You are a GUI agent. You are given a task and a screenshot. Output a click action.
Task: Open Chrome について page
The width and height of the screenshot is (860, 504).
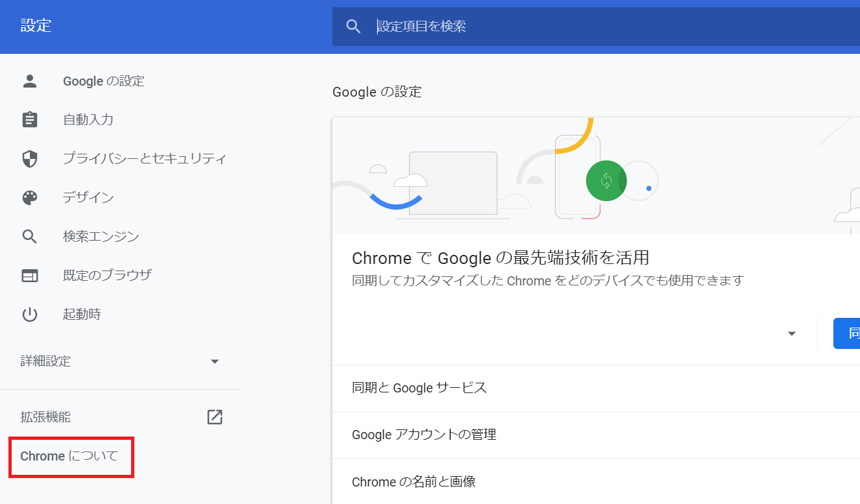tap(69, 456)
